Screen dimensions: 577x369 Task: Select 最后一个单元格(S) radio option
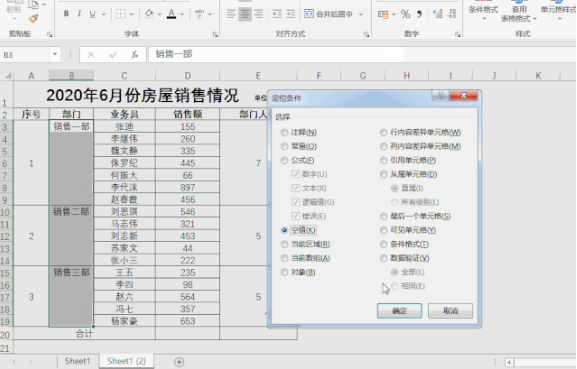coord(415,216)
